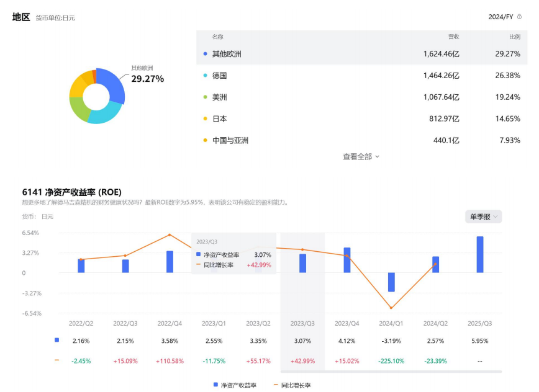Click the lock icon beside 2024/FY
Image resolution: width=539 pixels, height=392 pixels.
[x=519, y=17]
